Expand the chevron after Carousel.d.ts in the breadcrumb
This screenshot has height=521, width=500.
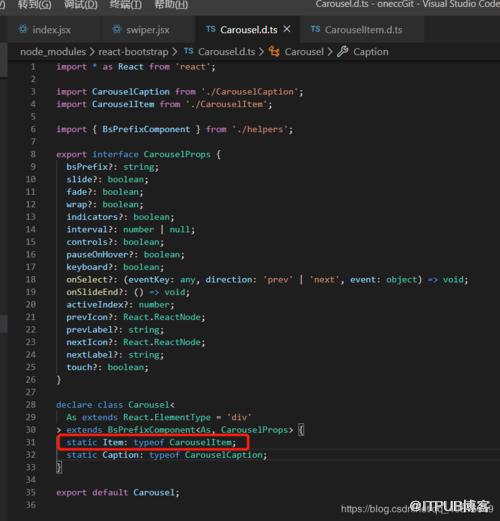coord(261,52)
